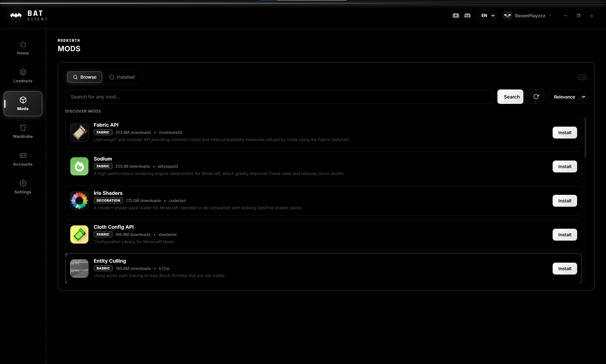Click the Sodium mod icon
This screenshot has height=364, width=606.
pos(79,166)
